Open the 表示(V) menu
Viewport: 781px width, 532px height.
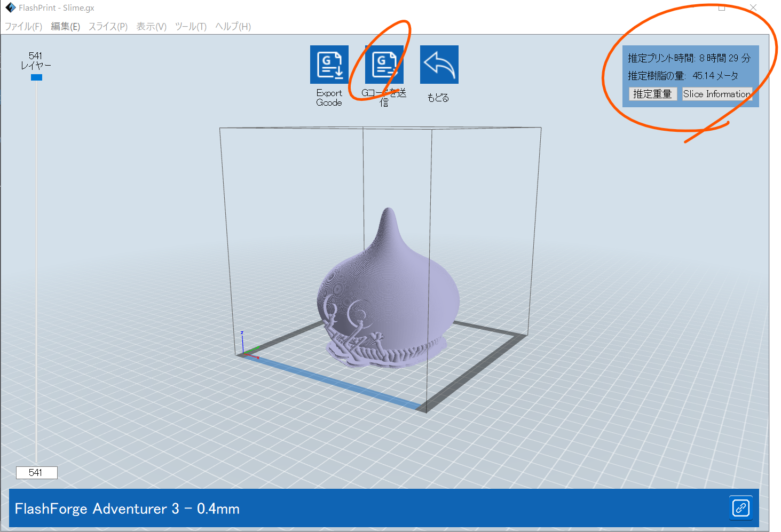click(151, 26)
